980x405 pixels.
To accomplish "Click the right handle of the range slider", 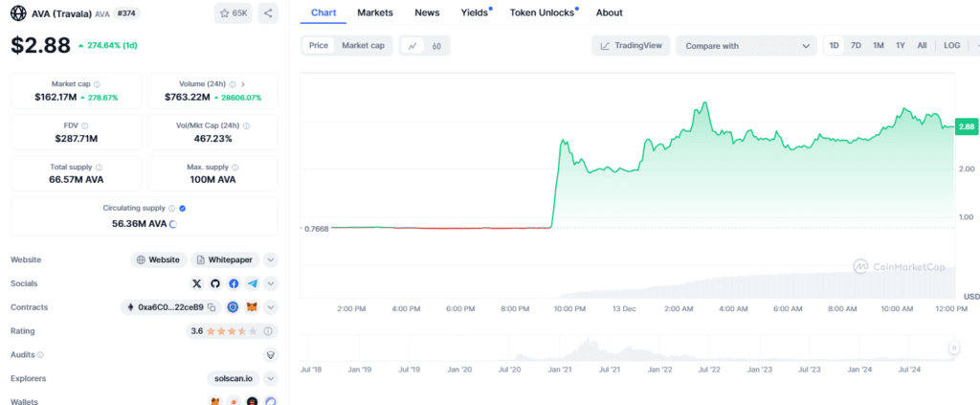I will (954, 348).
